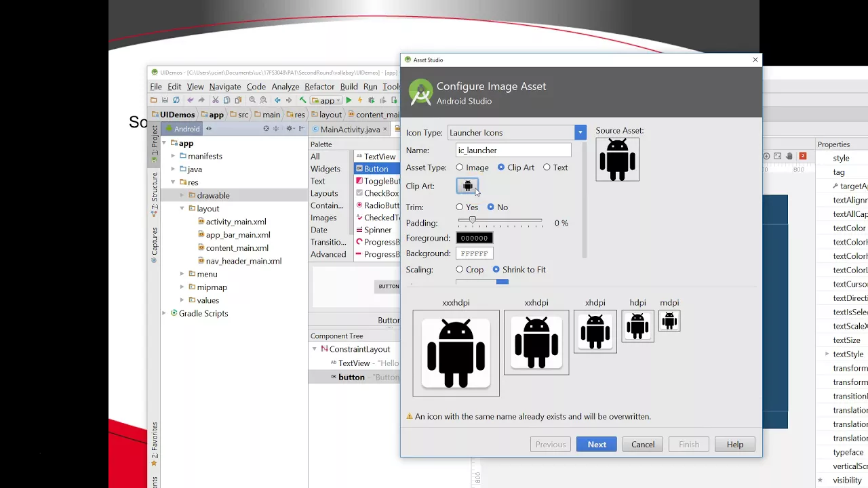Image resolution: width=868 pixels, height=488 pixels.
Task: Set Trim to Yes
Action: (x=467, y=207)
